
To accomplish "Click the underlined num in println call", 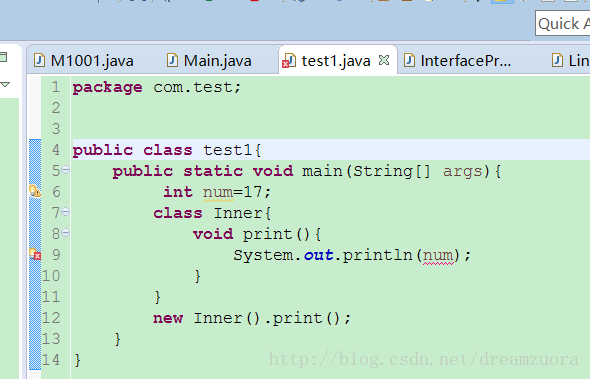I will coord(438,256).
